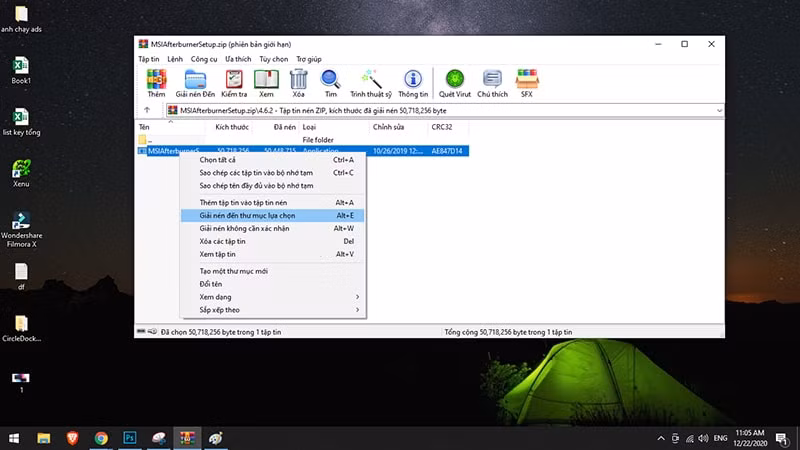This screenshot has width=800, height=450.
Task: Open the address bar dropdown arrow
Action: (x=718, y=110)
